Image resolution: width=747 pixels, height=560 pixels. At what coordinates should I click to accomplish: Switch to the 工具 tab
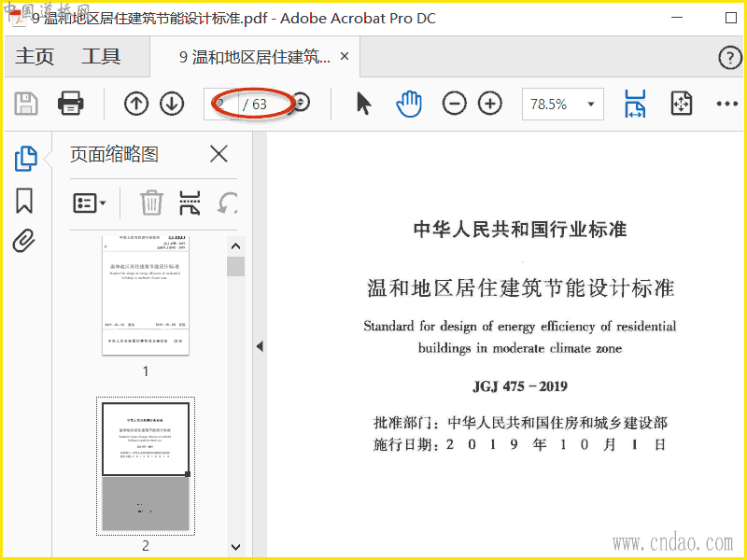101,57
